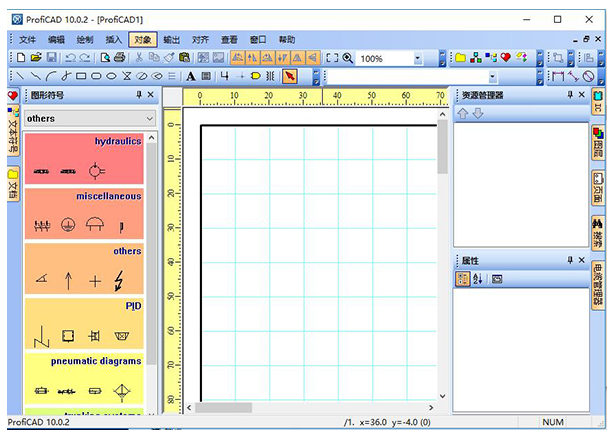Expand the drawing toolbar overflow options
613x434 pixels.
tap(316, 76)
